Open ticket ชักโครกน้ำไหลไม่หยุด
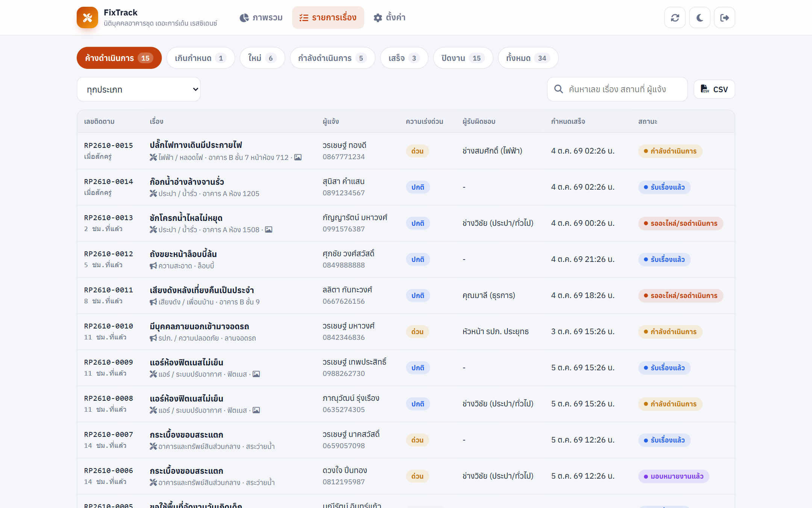Image resolution: width=812 pixels, height=508 pixels. [186, 217]
